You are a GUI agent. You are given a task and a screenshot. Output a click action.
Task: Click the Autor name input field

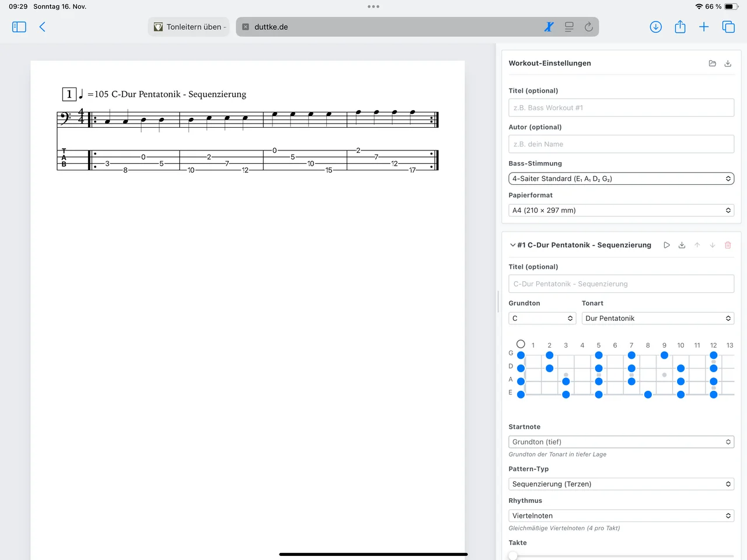pyautogui.click(x=621, y=144)
